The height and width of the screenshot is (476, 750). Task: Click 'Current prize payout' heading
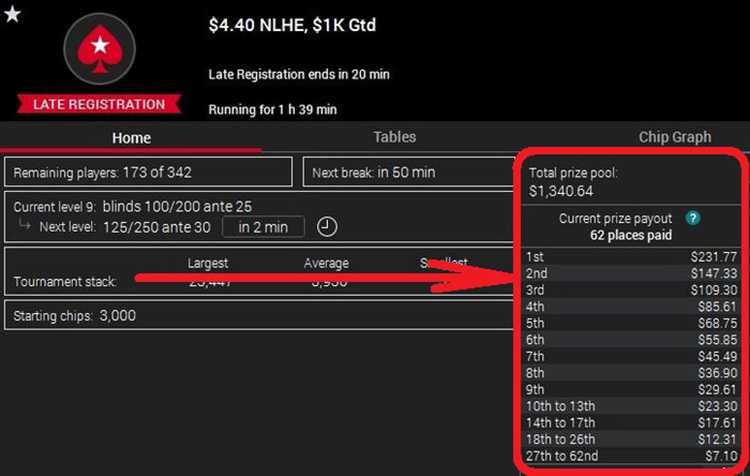tap(615, 219)
